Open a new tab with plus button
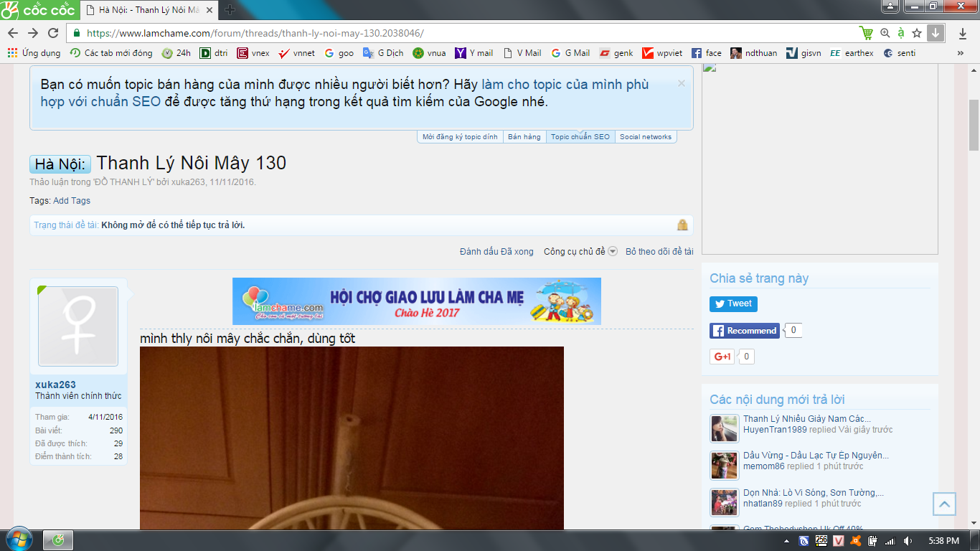 (230, 9)
